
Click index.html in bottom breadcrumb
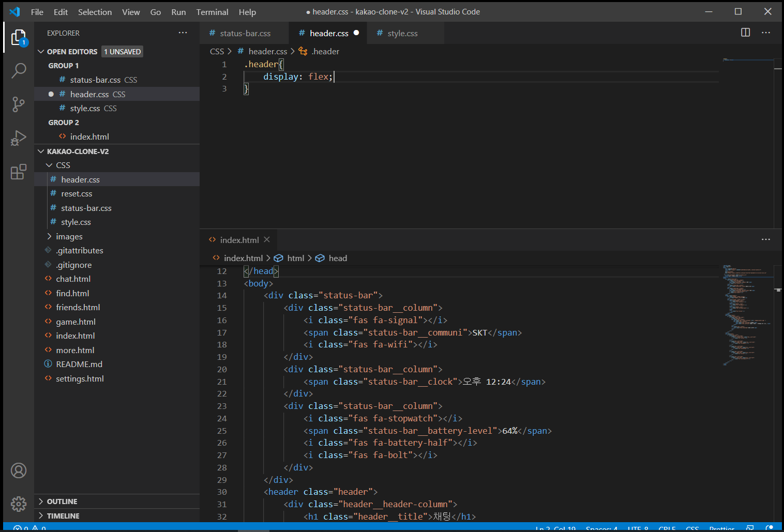coord(238,258)
